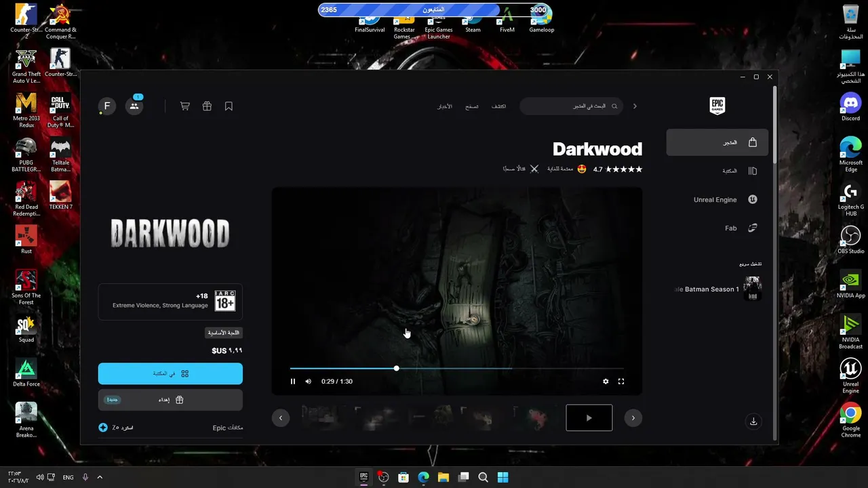
Task: Launch Batman Season 1 from quick launch
Action: 717,289
